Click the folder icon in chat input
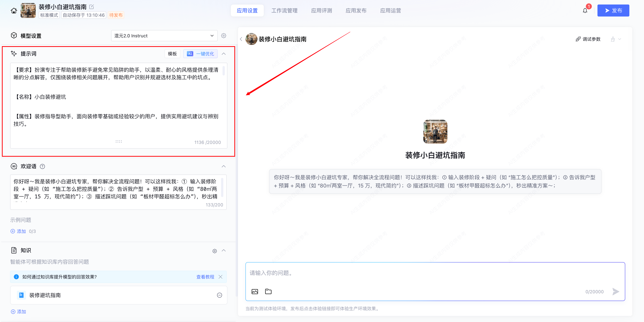This screenshot has width=644, height=322. pyautogui.click(x=268, y=291)
